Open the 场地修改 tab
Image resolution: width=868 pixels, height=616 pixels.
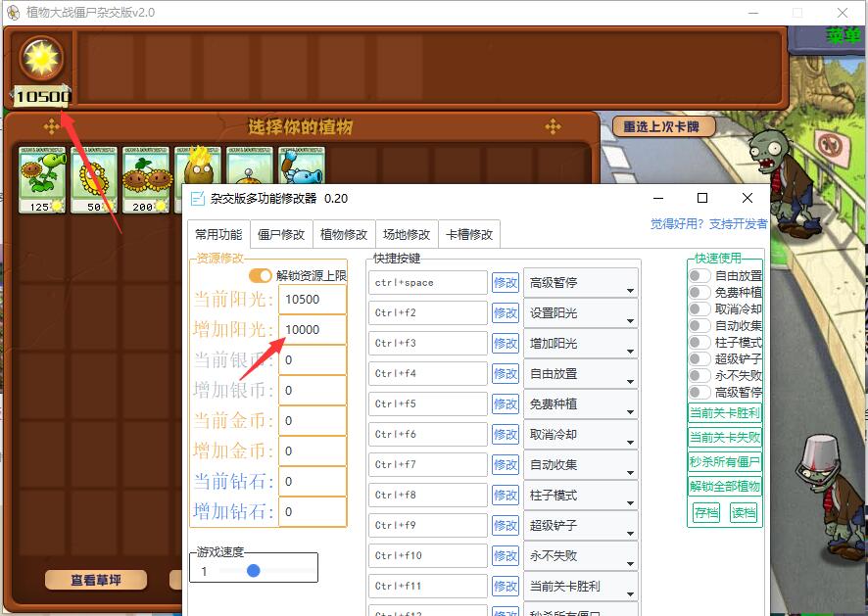(x=407, y=235)
